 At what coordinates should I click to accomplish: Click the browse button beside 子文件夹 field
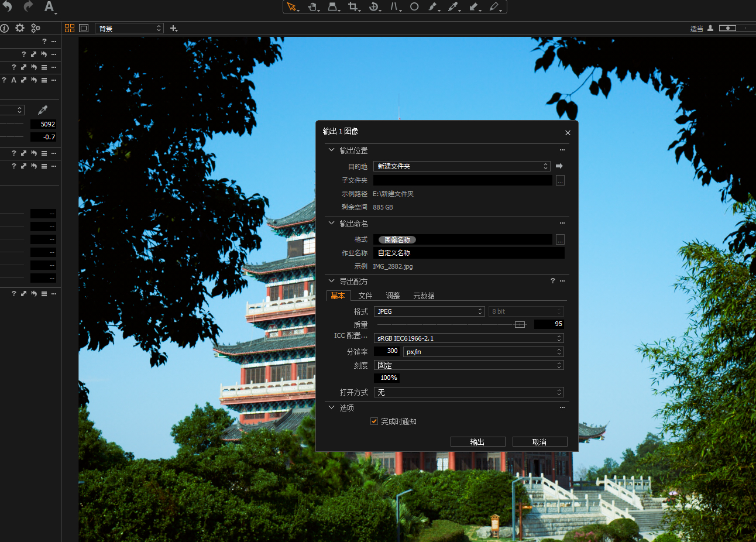[560, 180]
